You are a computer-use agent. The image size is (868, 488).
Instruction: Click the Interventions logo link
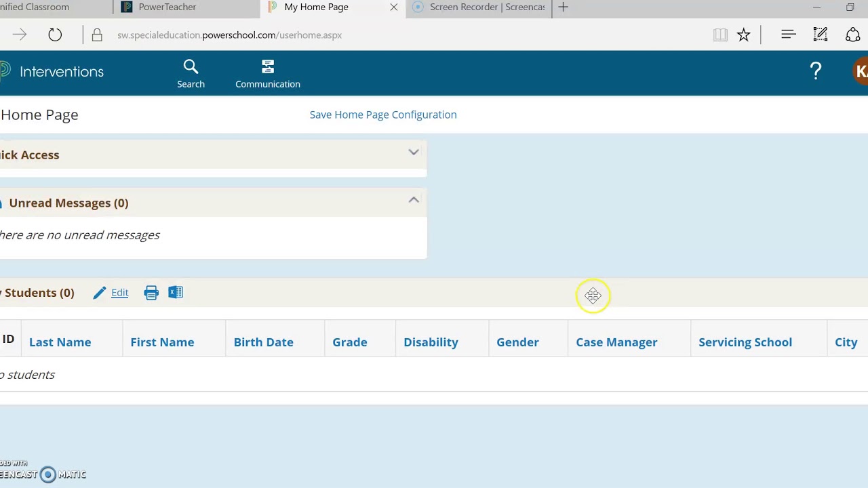pyautogui.click(x=53, y=71)
